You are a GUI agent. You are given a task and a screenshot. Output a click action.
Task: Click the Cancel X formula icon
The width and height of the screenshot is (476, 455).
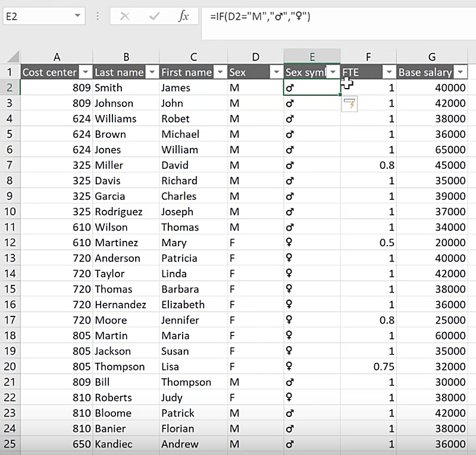pos(125,17)
